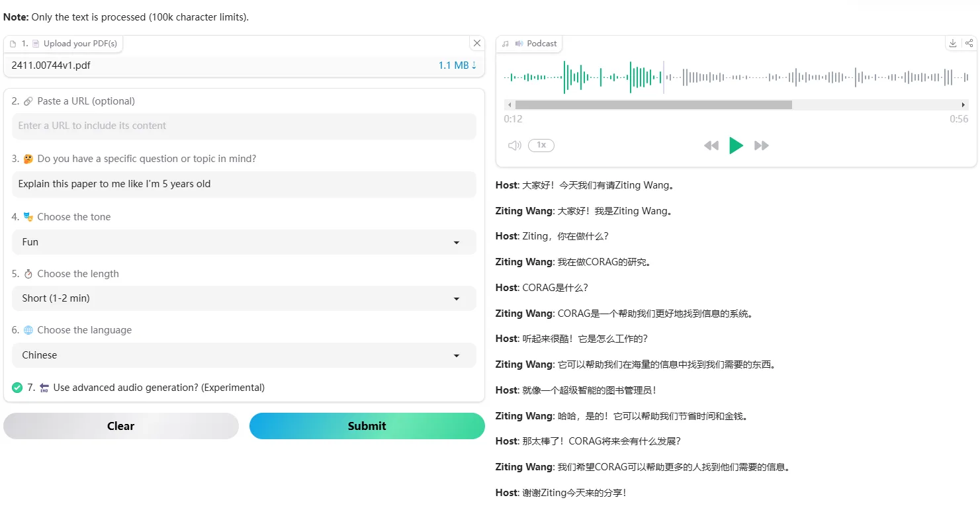Click the line '哈哈,是的!它可以帮助我们节省时间和金钱。'
This screenshot has width=980, height=508.
[x=652, y=416]
